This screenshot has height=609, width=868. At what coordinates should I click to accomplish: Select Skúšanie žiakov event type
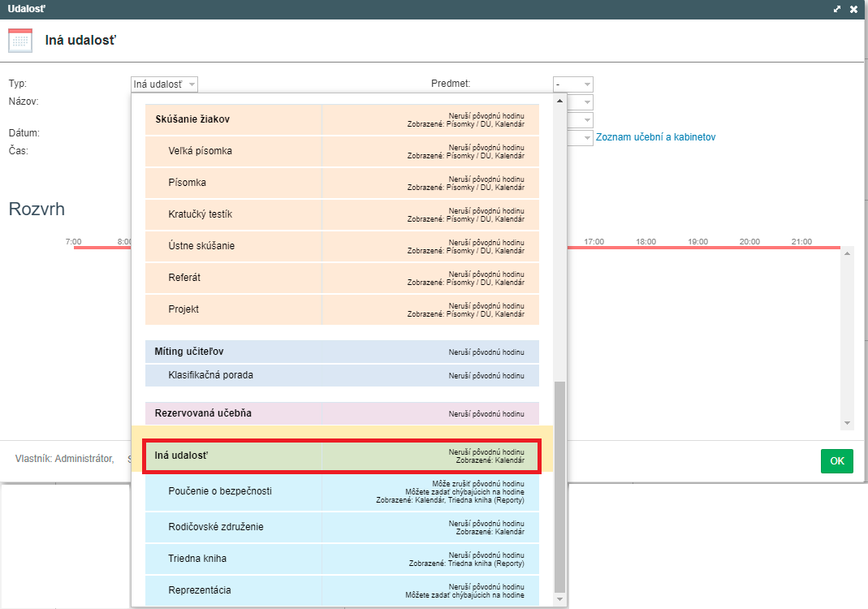[342, 119]
